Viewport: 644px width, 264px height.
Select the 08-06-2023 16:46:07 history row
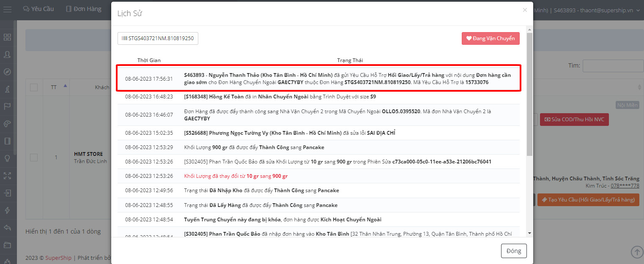click(x=318, y=115)
